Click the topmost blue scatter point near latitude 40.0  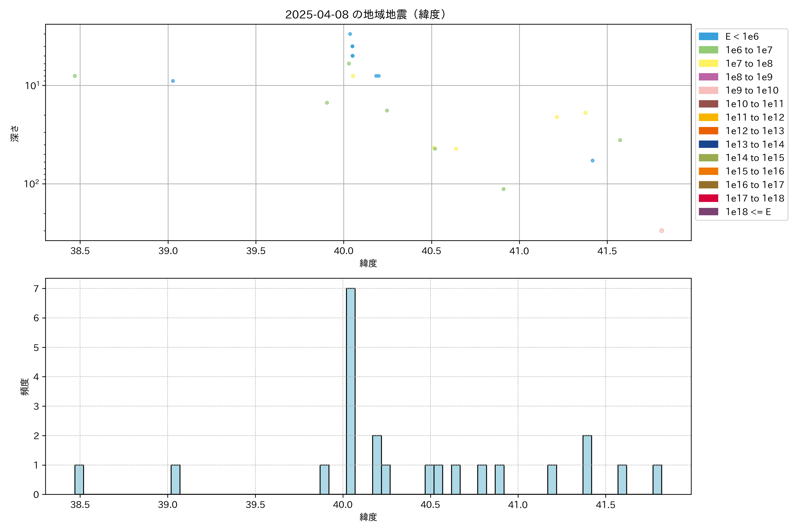pyautogui.click(x=350, y=34)
